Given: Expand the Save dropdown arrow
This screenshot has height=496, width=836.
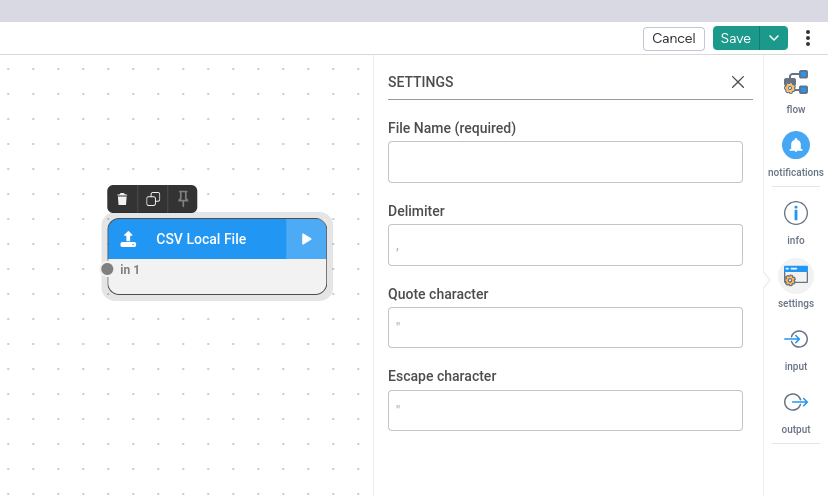Looking at the screenshot, I should coord(774,38).
